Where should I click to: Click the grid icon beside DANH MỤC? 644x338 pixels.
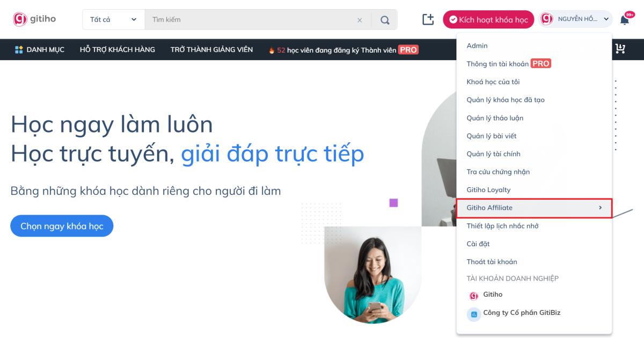18,49
